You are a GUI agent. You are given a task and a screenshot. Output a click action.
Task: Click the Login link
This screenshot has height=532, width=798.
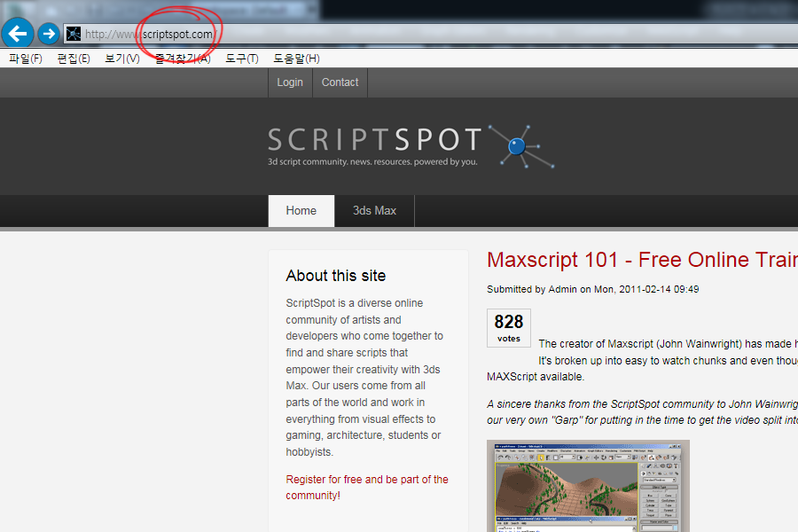[290, 82]
